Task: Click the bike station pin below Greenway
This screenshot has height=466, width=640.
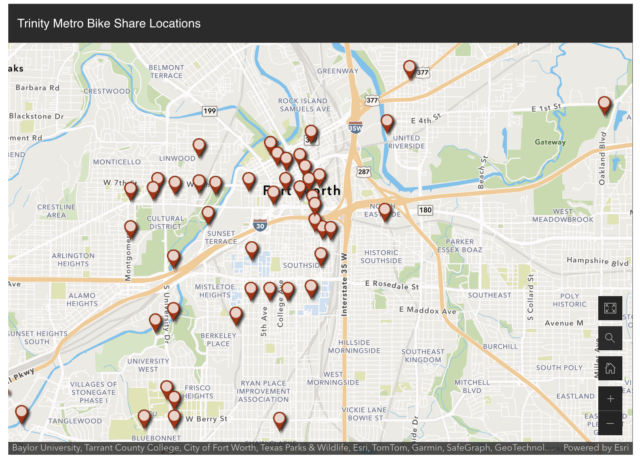Action: pyautogui.click(x=409, y=69)
